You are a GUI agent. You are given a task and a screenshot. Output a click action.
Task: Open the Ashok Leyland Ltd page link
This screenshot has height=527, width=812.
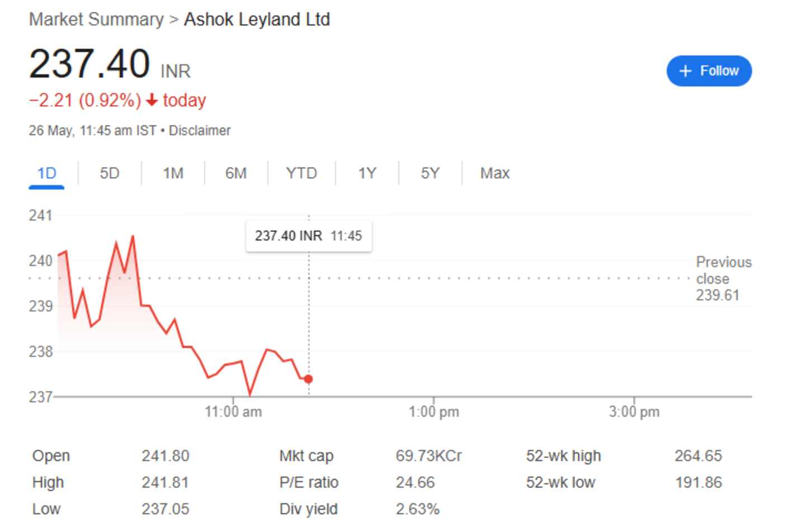pos(257,20)
